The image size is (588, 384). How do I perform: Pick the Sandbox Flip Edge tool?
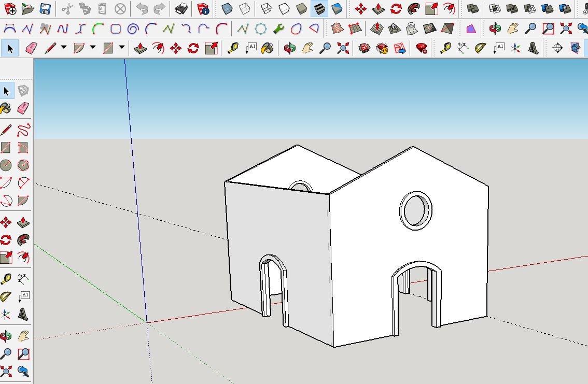447,29
